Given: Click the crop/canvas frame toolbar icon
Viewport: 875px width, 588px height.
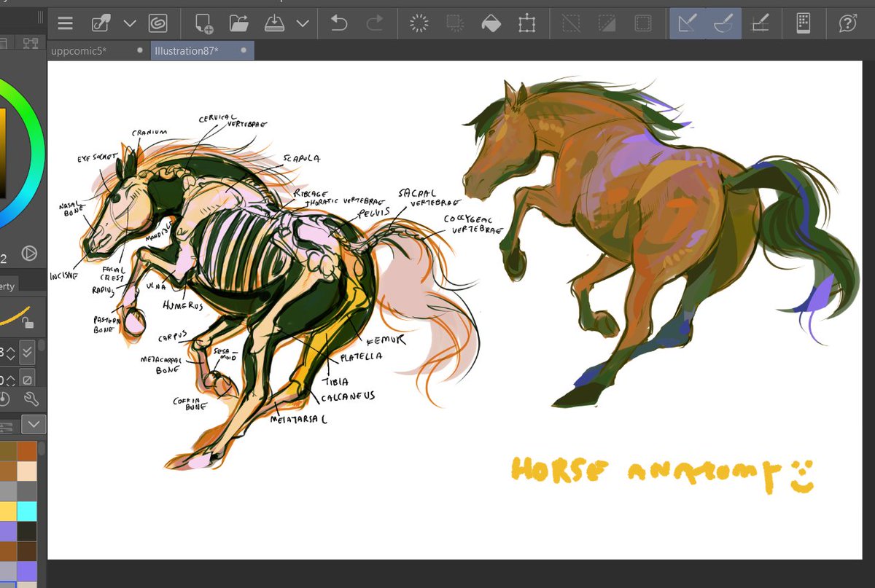Looking at the screenshot, I should pyautogui.click(x=528, y=23).
